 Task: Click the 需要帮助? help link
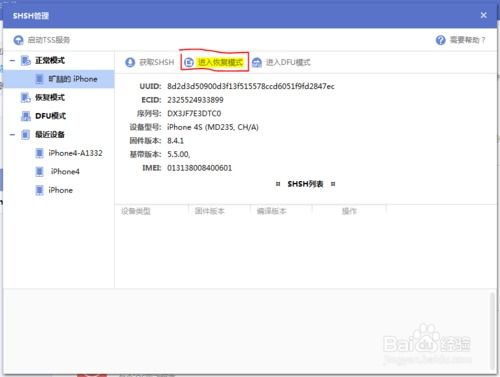tap(467, 40)
